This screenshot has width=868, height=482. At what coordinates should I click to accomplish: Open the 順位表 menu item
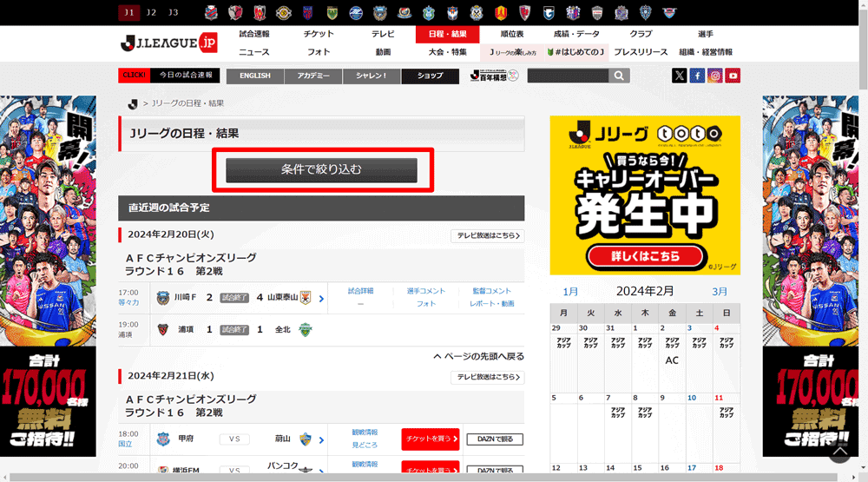512,34
